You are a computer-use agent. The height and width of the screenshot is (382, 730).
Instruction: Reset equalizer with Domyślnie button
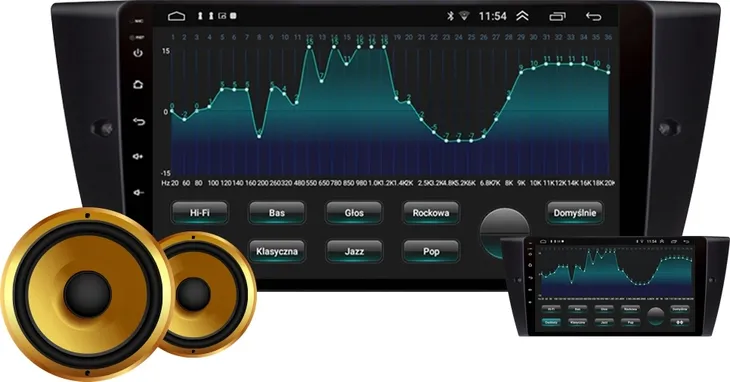575,213
